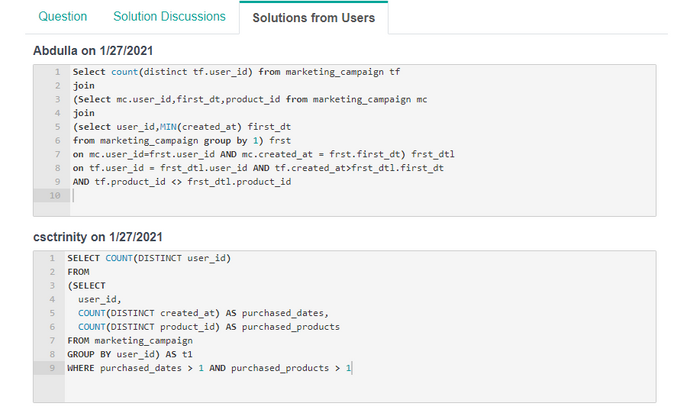
Task: Select the Solutions from Users tab
Action: pyautogui.click(x=314, y=18)
